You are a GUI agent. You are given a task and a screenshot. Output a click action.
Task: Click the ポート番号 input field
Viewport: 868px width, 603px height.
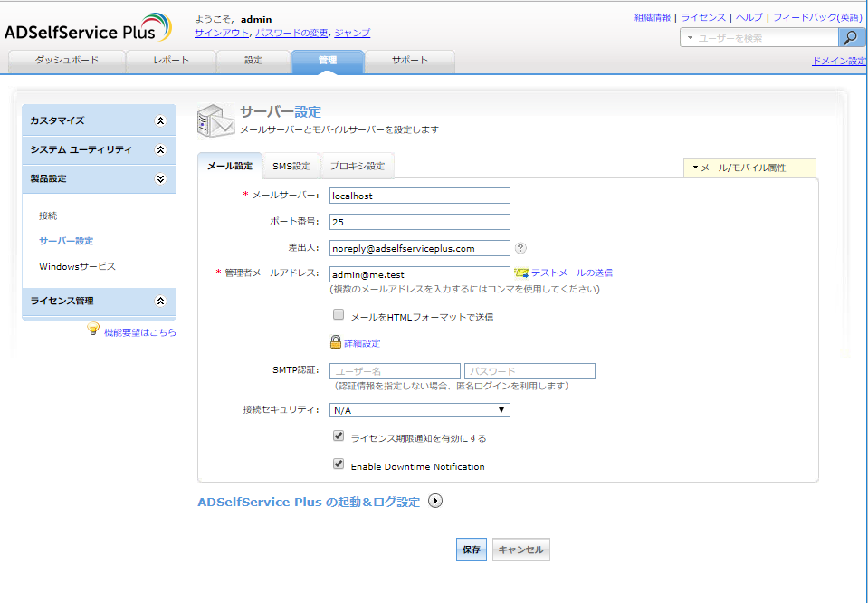click(420, 222)
